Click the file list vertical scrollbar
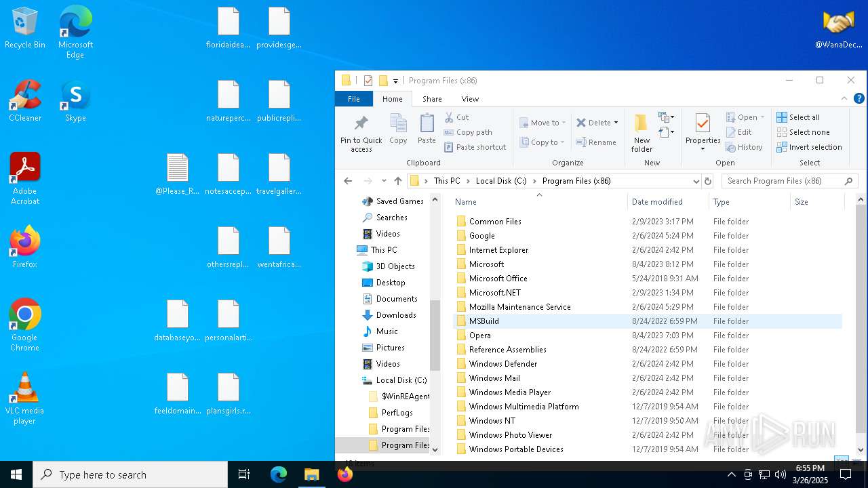868x488 pixels. coord(861,319)
